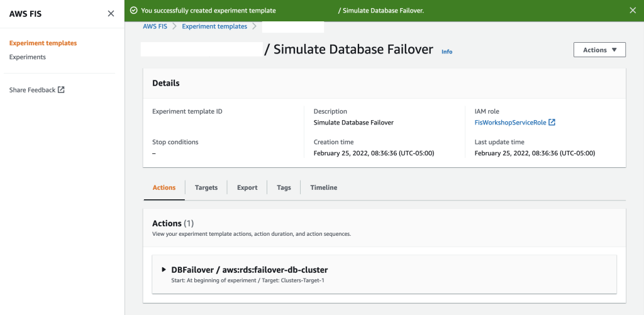Open the FisWorkshopServiceRole IAM role link

(x=511, y=123)
